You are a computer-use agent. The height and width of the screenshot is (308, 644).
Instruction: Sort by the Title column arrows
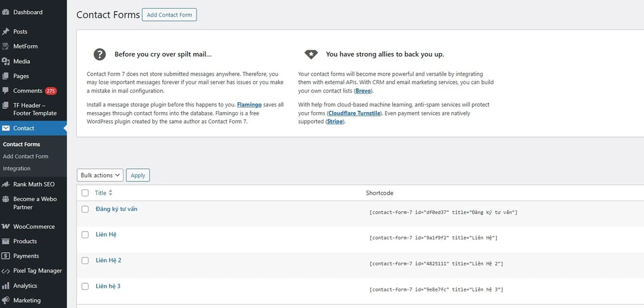(x=110, y=193)
